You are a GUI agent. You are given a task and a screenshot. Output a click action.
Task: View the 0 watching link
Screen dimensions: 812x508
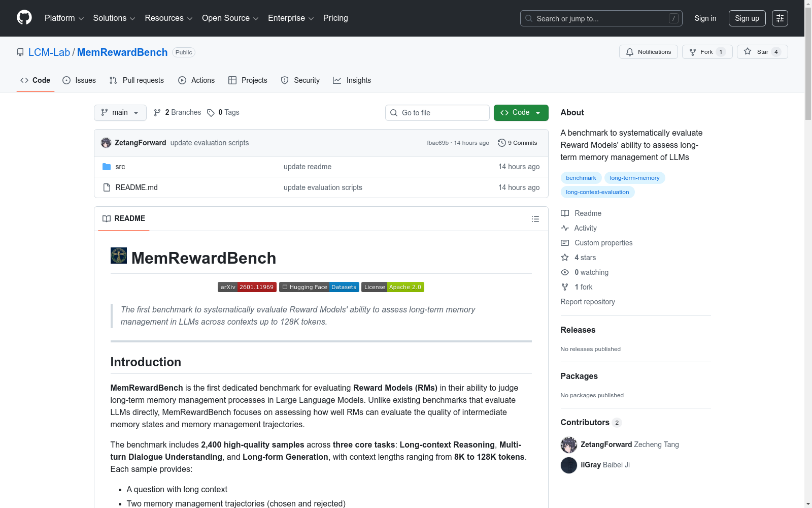(x=585, y=272)
